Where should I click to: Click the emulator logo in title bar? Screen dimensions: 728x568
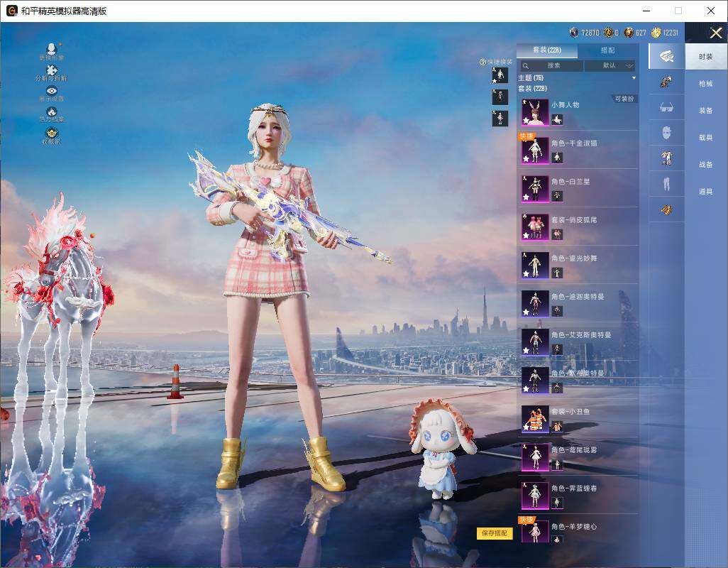(11, 11)
